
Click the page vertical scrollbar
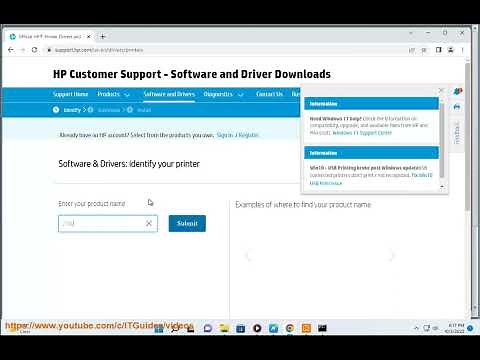468,137
